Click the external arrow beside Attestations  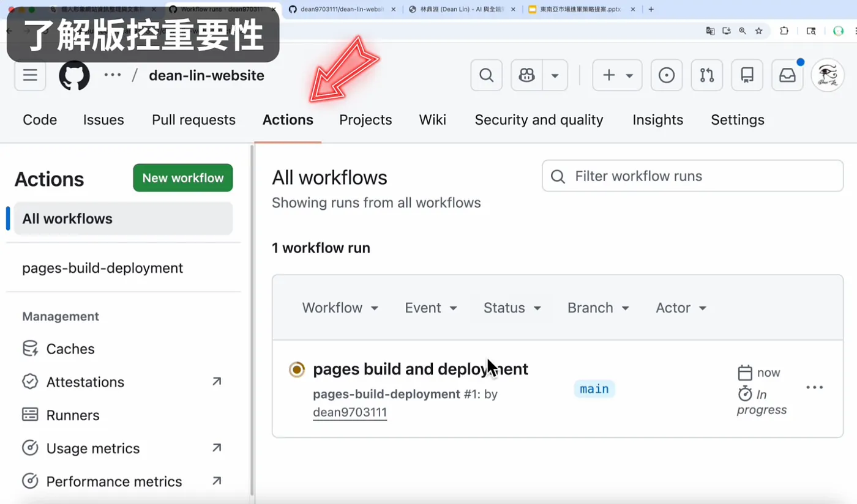[x=217, y=382]
